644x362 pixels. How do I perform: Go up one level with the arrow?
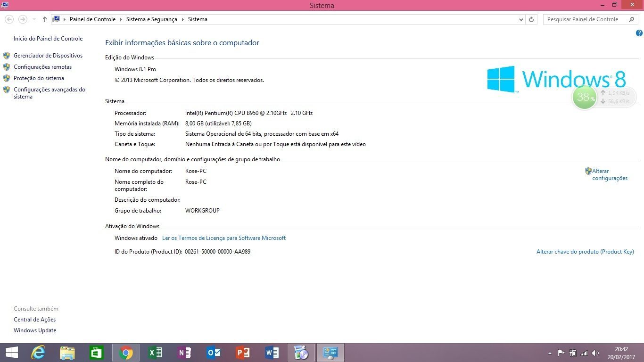[45, 19]
